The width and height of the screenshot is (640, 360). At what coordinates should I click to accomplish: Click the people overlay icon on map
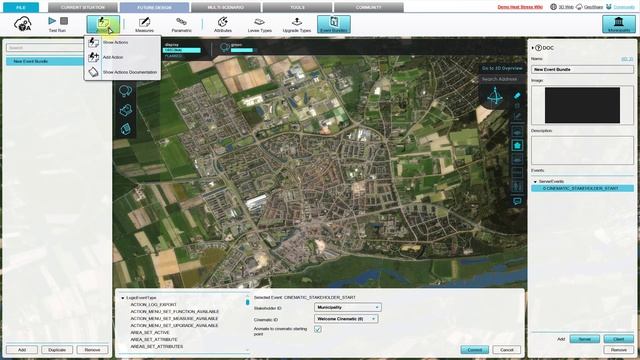pyautogui.click(x=517, y=187)
